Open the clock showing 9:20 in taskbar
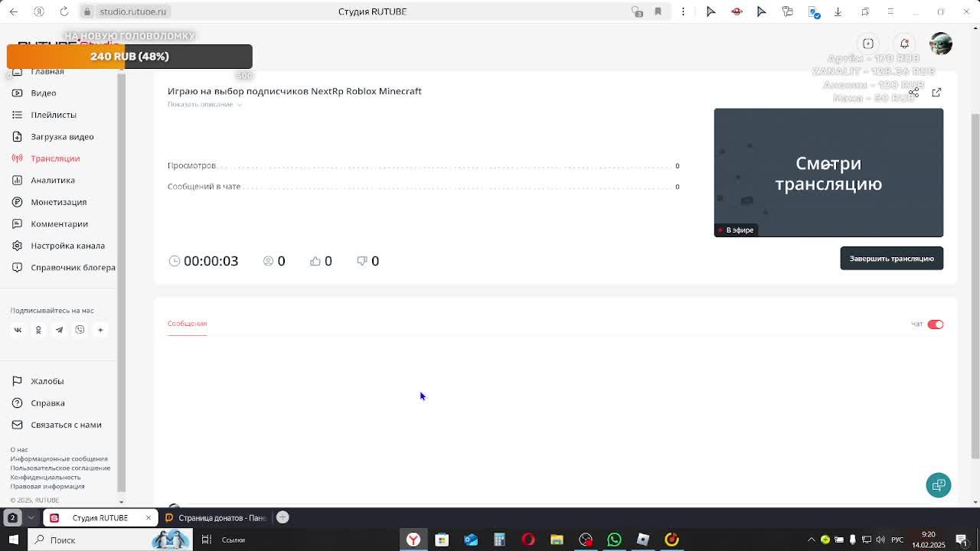The image size is (980, 551). pos(929,540)
